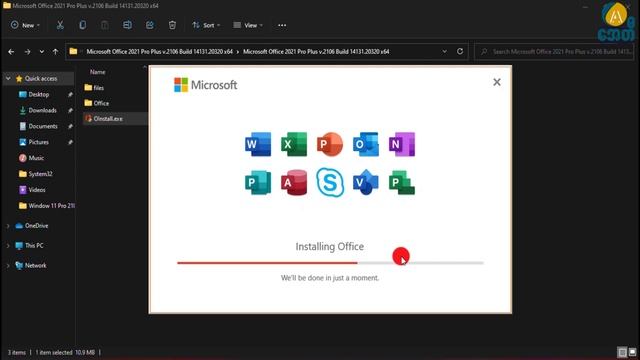Expand the address bar history dropdown
Image resolution: width=640 pixels, height=360 pixels.
tap(444, 51)
